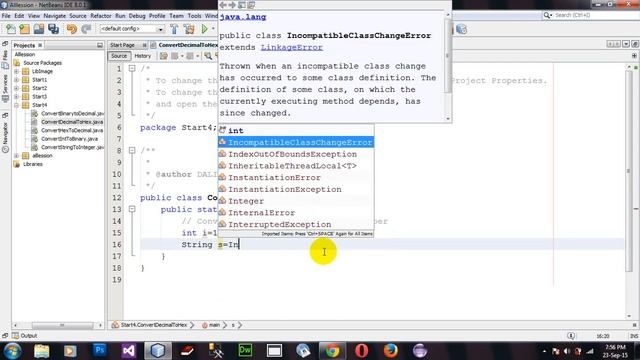Click the New File toolbar icon
This screenshot has width=640, height=360.
pyautogui.click(x=11, y=29)
